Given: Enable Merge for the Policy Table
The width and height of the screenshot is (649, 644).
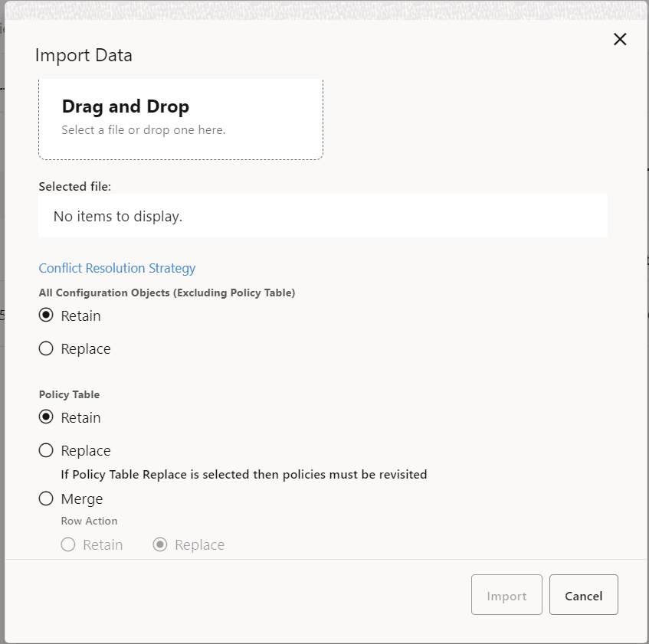Looking at the screenshot, I should pos(46,499).
